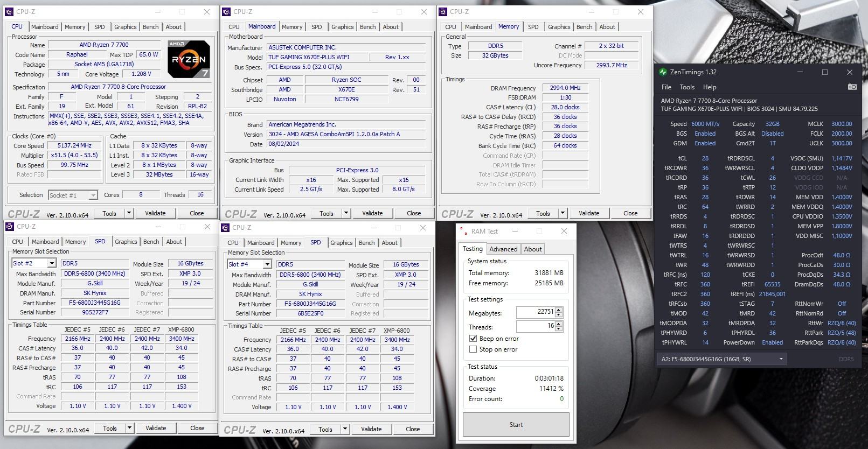Viewport: 868px width, 449px height.
Task: Click the Core Speed value 5137.24 MHz
Action: pyautogui.click(x=74, y=146)
